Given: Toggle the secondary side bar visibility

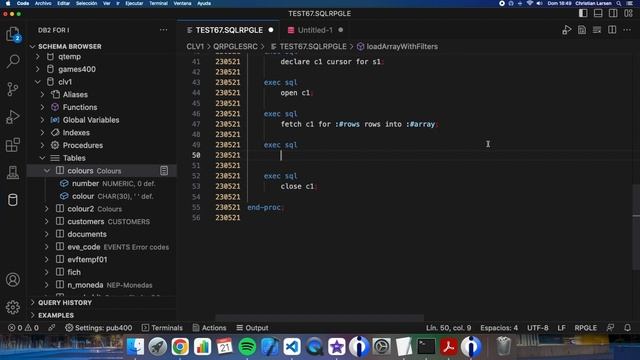Looking at the screenshot, I should (613, 13).
